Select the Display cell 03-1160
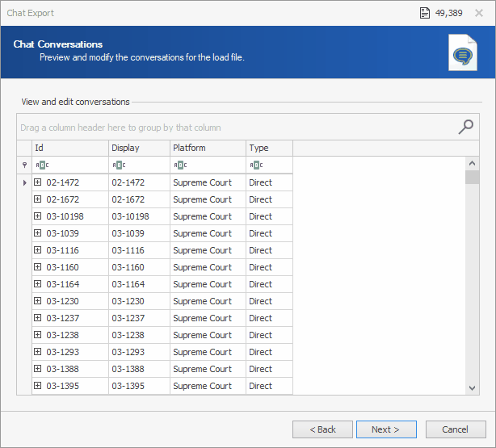Viewport: 496px width, 448px height. point(139,267)
